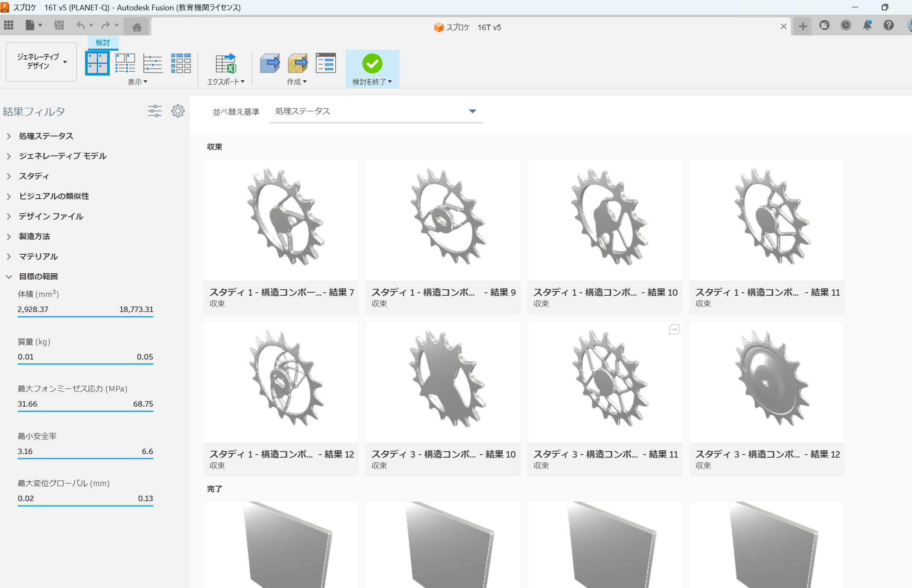Finish Explore with green checkmark
912x588 pixels.
[372, 64]
